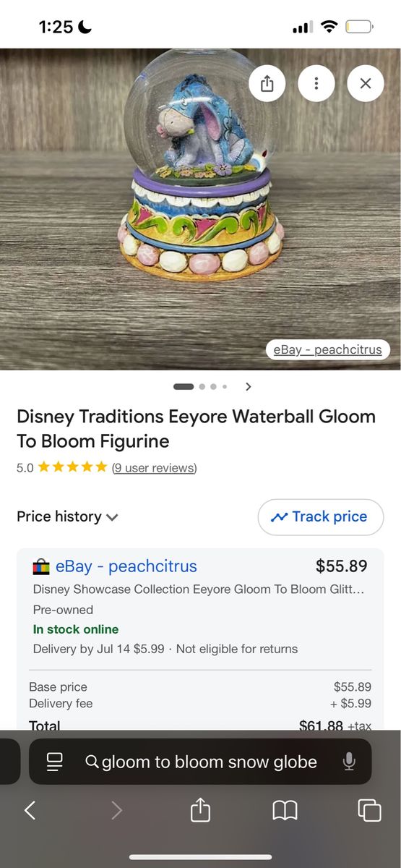The width and height of the screenshot is (401, 868).
Task: Tap the eBay - peachcitrus image credit label
Action: coord(327,350)
